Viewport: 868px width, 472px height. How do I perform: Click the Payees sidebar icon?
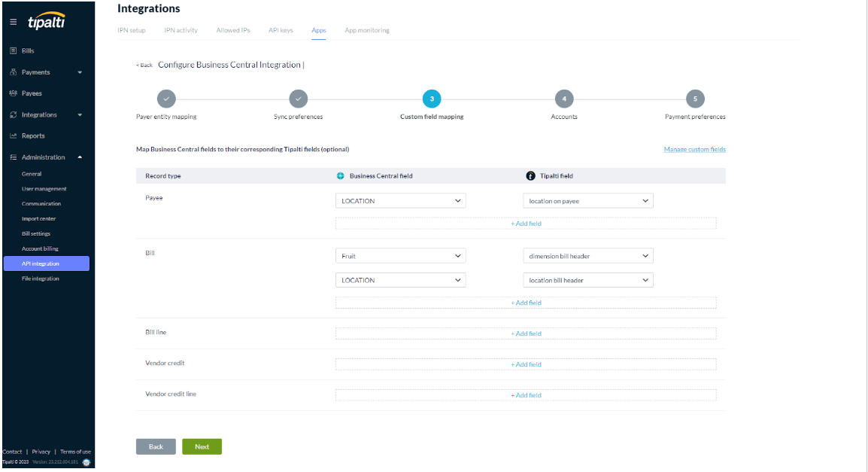coord(13,93)
